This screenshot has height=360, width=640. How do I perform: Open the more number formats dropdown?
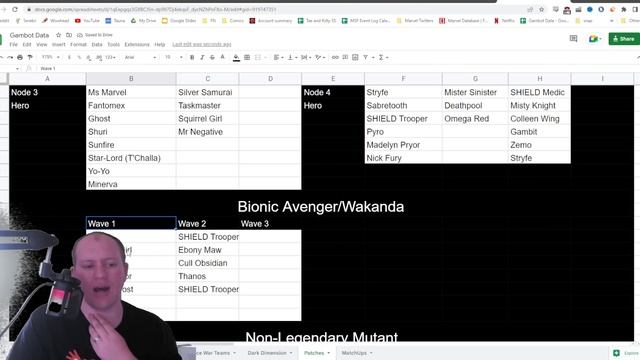pos(111,58)
